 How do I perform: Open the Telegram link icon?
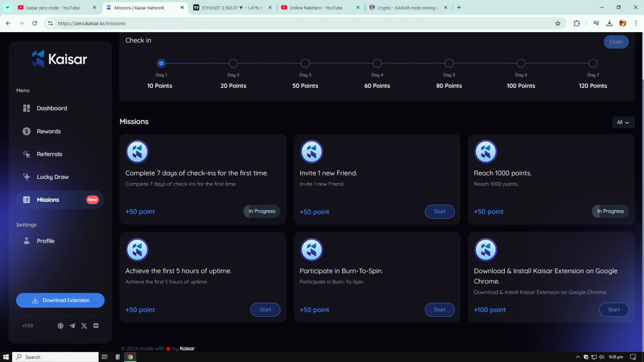click(x=72, y=326)
